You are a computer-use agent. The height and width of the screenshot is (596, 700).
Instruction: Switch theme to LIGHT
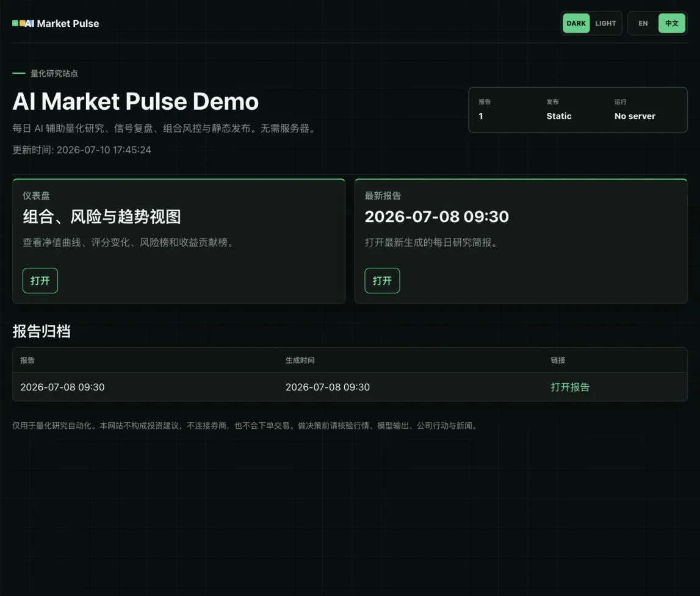605,23
